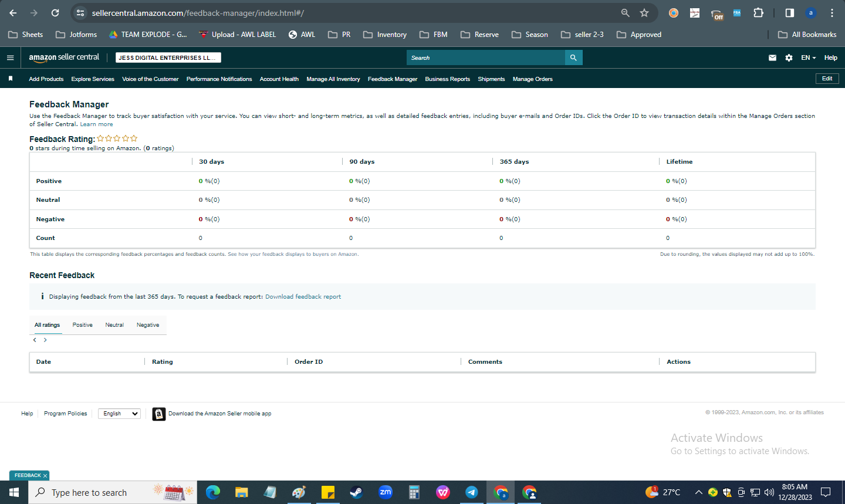Open Account Health
Screen dimensions: 845x504
(279, 79)
